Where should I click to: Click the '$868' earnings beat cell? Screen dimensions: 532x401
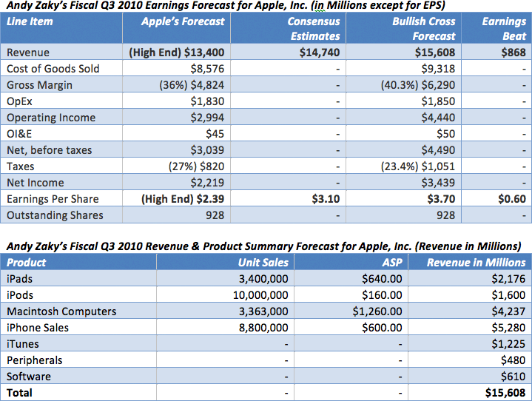[x=514, y=53]
